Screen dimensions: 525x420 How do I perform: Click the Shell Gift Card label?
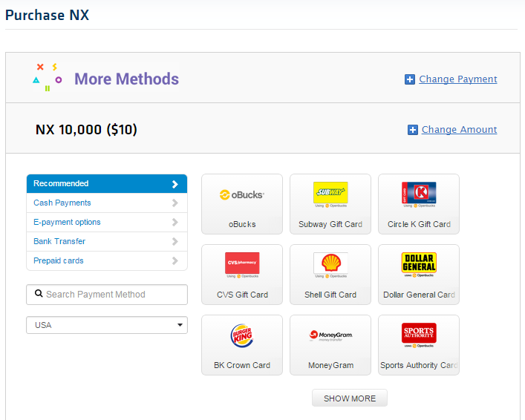(x=330, y=295)
